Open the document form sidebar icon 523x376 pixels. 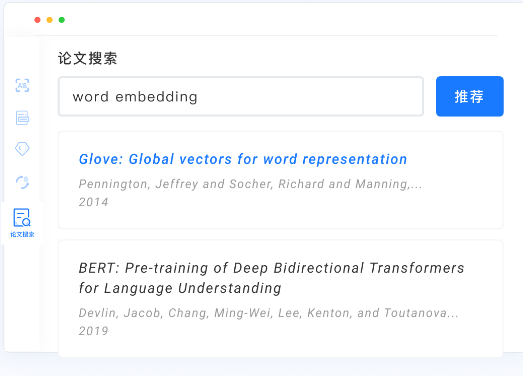pyautogui.click(x=22, y=118)
